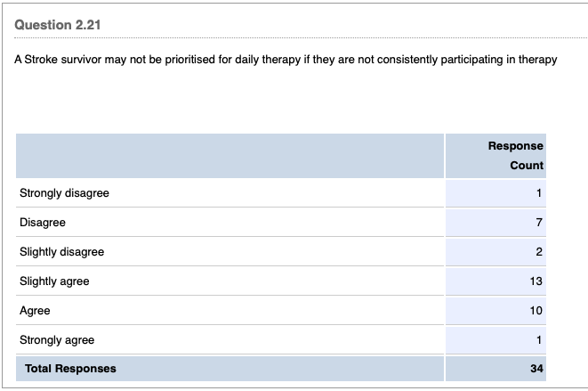
Task: Click the Strongly agree row label
Action: click(57, 340)
